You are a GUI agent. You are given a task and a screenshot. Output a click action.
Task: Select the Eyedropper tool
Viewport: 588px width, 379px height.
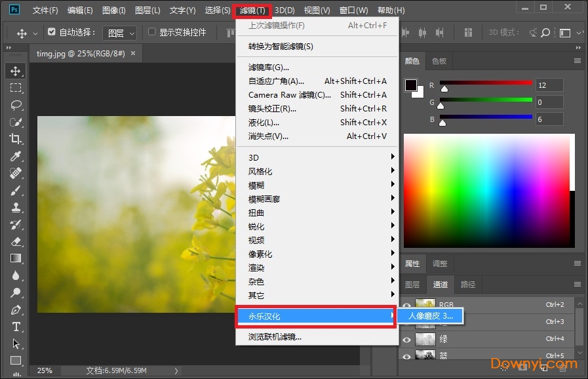point(16,156)
